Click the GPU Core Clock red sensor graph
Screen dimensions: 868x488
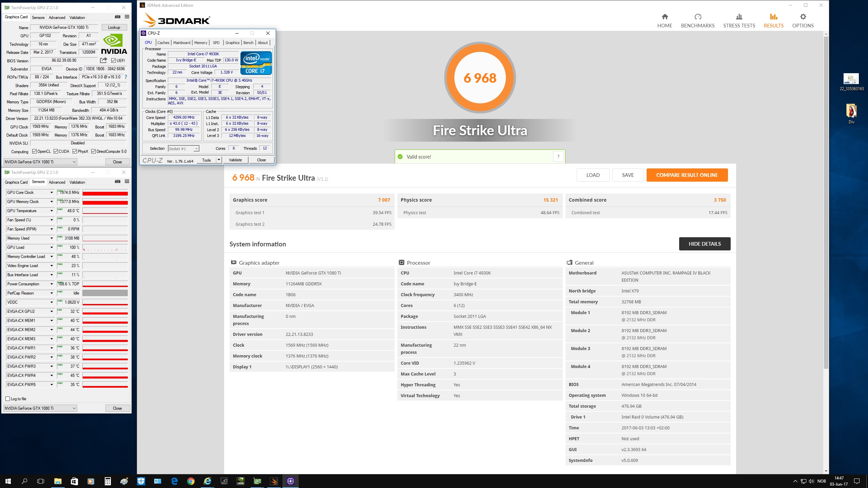[x=105, y=192]
